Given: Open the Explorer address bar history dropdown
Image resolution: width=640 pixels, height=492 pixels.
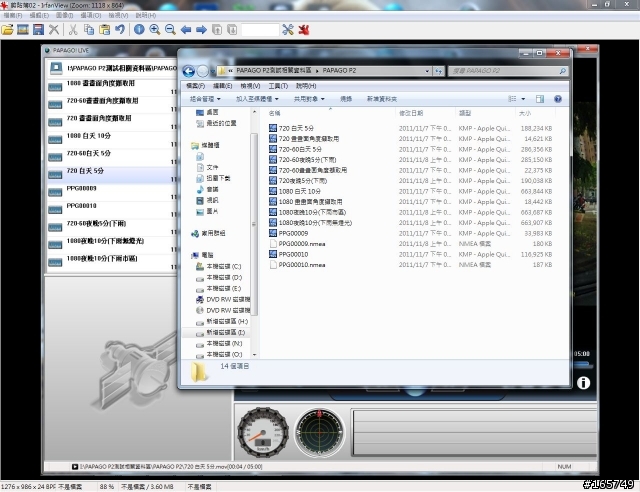Looking at the screenshot, I should click(427, 71).
